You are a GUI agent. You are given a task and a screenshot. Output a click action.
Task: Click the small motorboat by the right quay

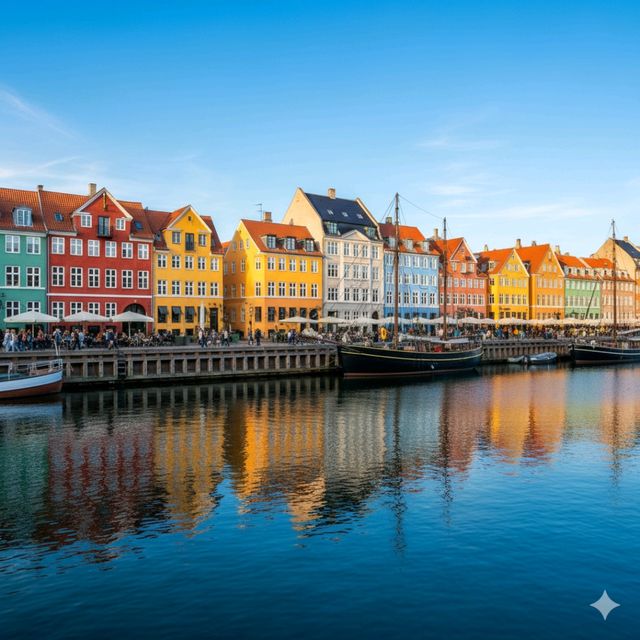click(x=541, y=357)
